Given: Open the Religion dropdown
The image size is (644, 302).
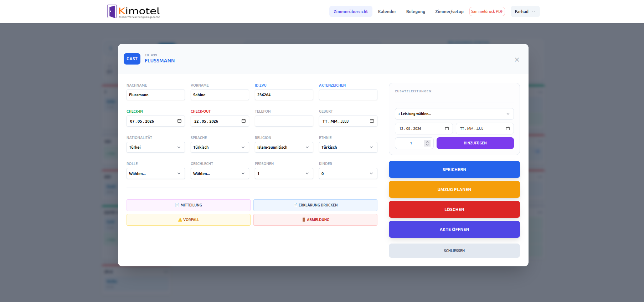Looking at the screenshot, I should coord(284,147).
